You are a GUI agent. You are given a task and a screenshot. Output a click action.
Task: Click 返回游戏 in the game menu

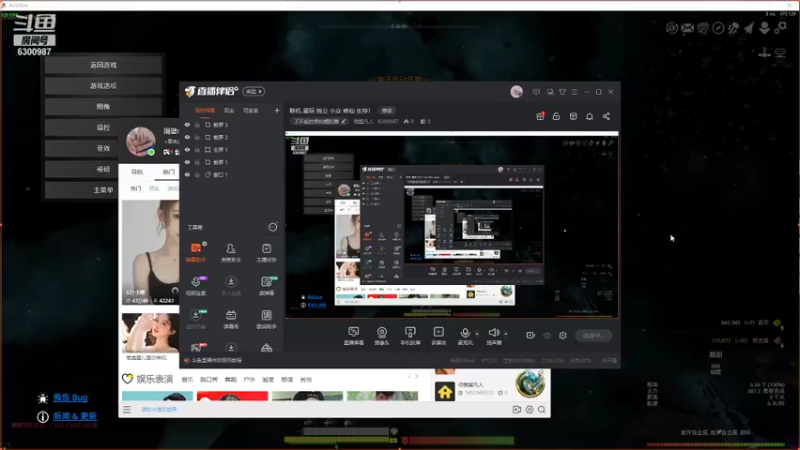coord(104,65)
